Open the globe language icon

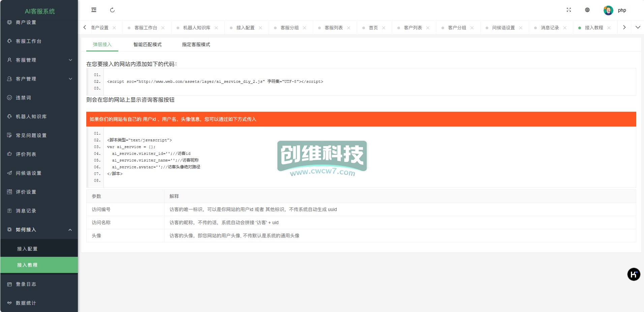(587, 10)
